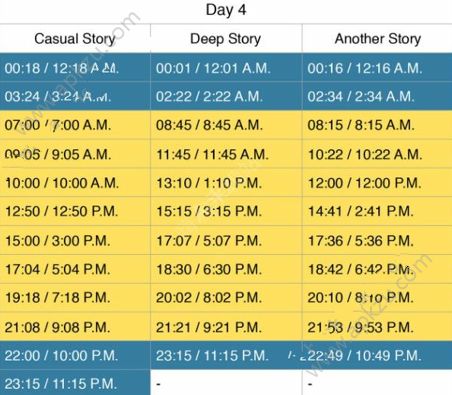Select the Casual Story column header
Viewport: 452px width, 395px height.
tap(75, 39)
